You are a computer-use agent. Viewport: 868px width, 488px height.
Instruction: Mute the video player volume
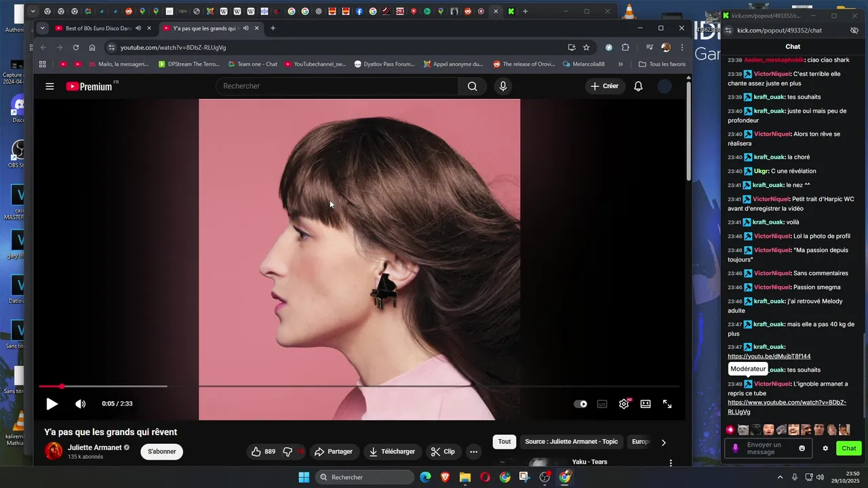point(80,404)
